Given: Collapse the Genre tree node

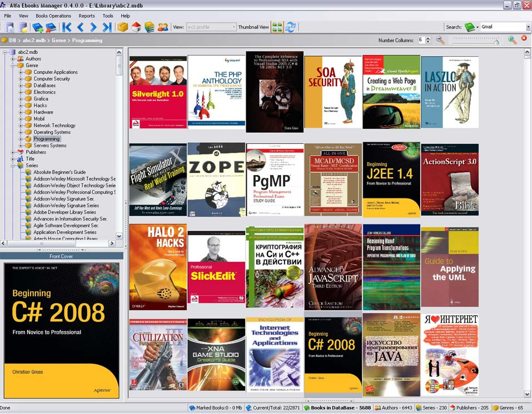Looking at the screenshot, I should (x=13, y=66).
